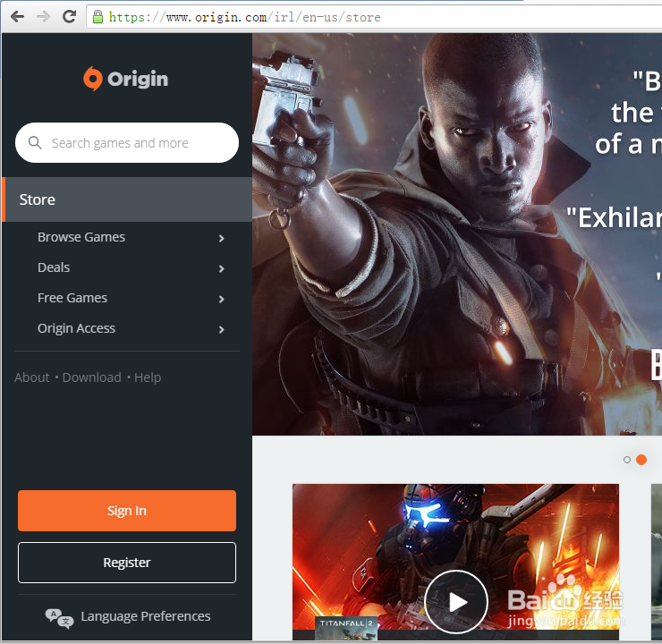Expand the Deals chevron
662x644 pixels.
pyautogui.click(x=222, y=269)
